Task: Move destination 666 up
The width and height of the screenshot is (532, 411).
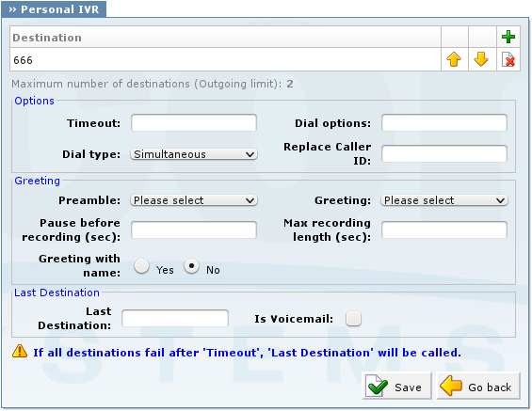Action: click(454, 59)
